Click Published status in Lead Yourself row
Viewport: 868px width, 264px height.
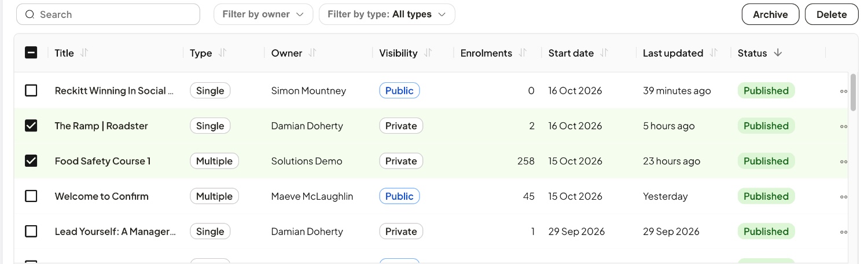tap(766, 232)
